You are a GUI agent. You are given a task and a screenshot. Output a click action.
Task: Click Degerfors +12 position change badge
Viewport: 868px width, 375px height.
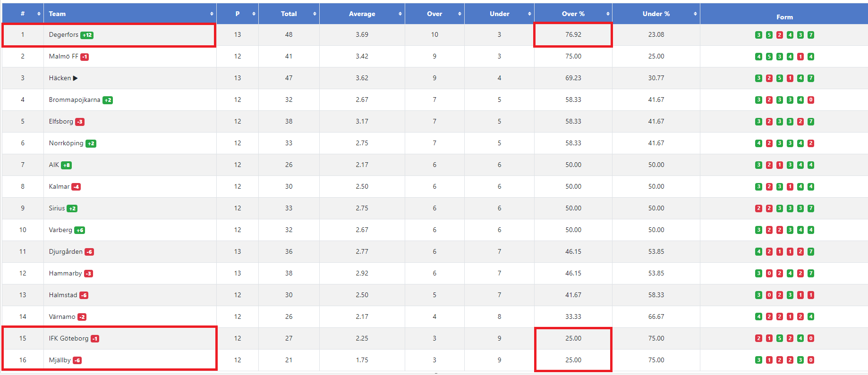tap(87, 35)
